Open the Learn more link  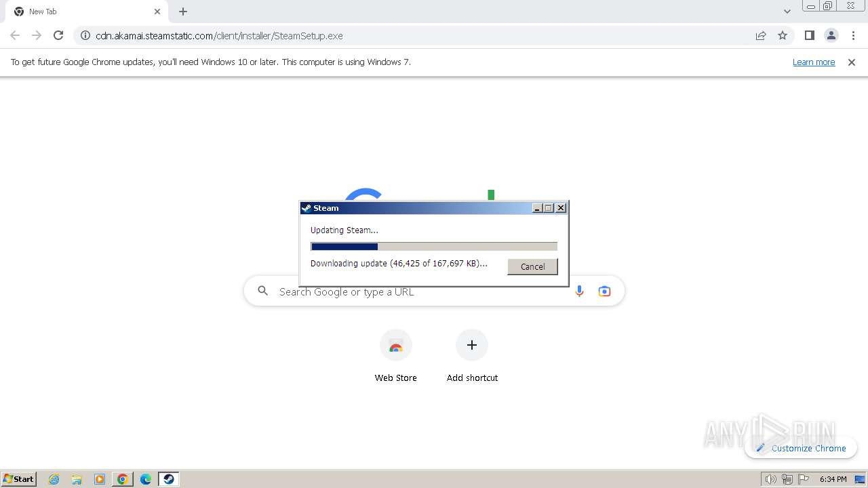point(814,62)
